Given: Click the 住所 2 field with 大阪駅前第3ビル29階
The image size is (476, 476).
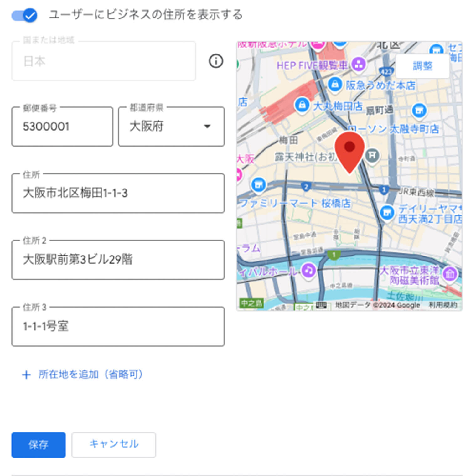Looking at the screenshot, I should pos(118,260).
